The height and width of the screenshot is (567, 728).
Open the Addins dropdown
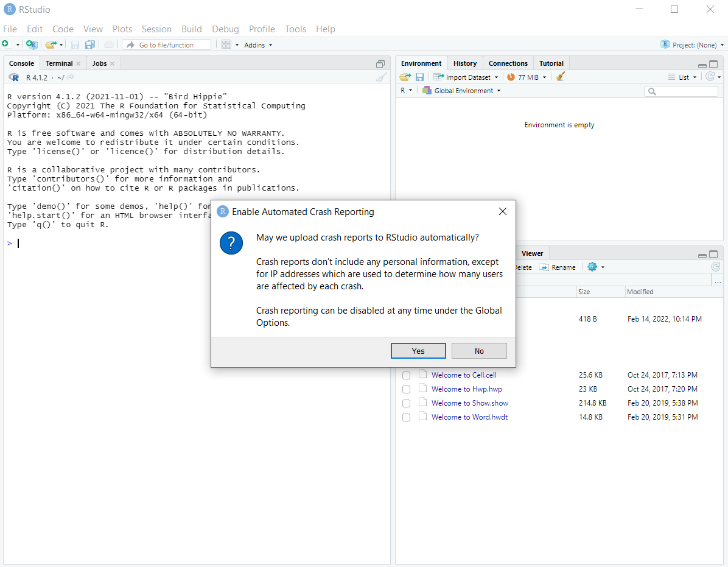258,45
